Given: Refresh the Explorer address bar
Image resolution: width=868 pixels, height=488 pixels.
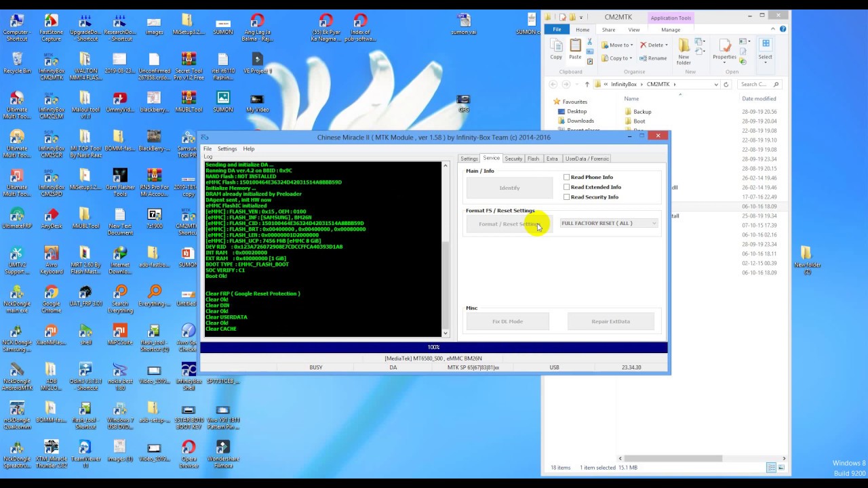Looking at the screenshot, I should point(726,85).
